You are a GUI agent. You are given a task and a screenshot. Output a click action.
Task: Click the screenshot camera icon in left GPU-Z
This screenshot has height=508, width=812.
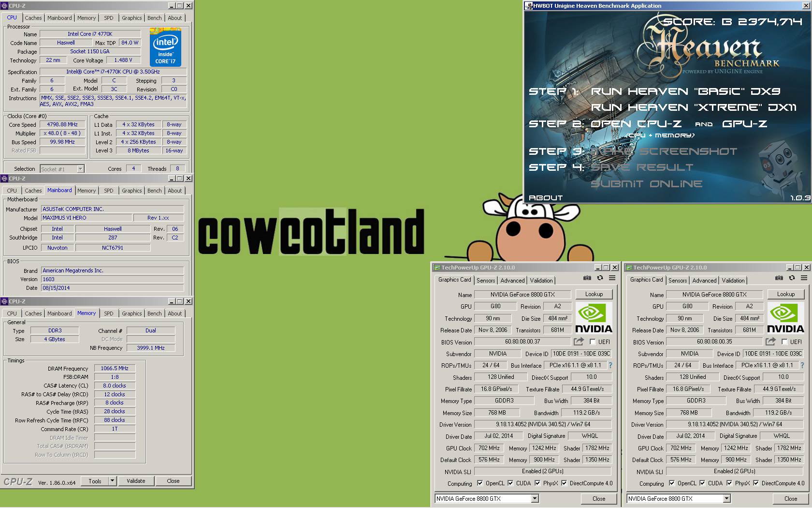587,278
